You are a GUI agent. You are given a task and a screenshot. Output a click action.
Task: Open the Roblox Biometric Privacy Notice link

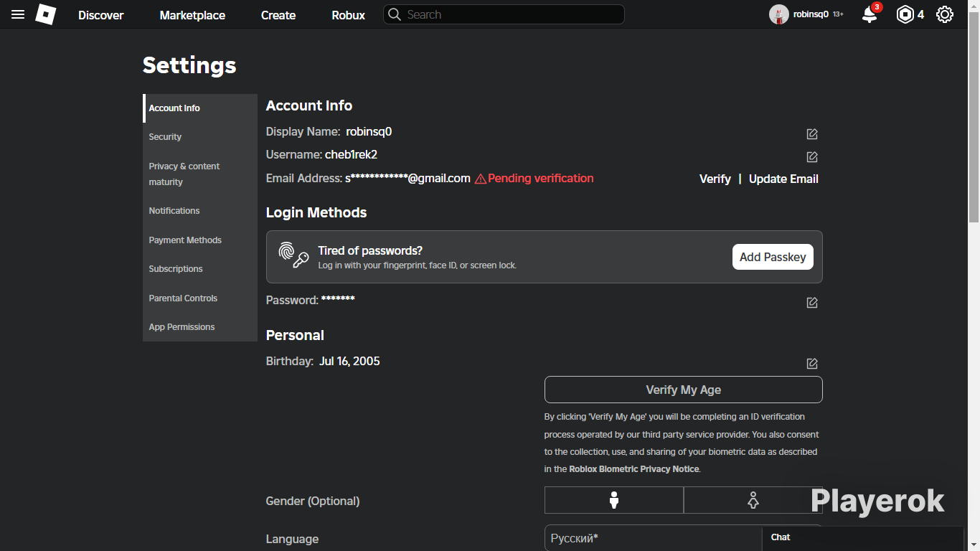coord(634,469)
